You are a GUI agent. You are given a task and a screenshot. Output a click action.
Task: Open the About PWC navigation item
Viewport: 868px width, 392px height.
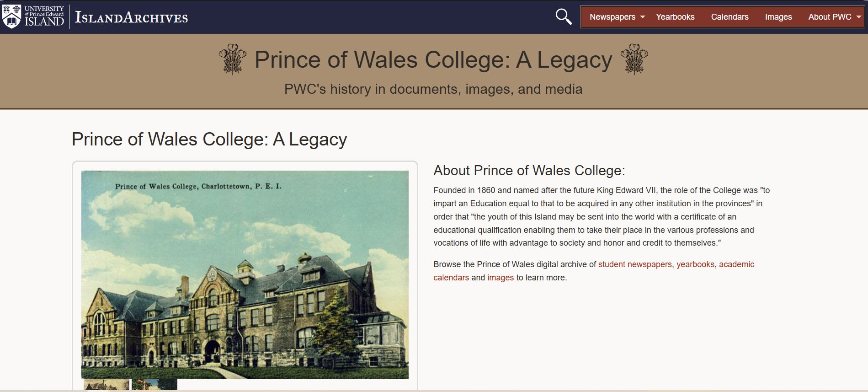click(x=829, y=17)
